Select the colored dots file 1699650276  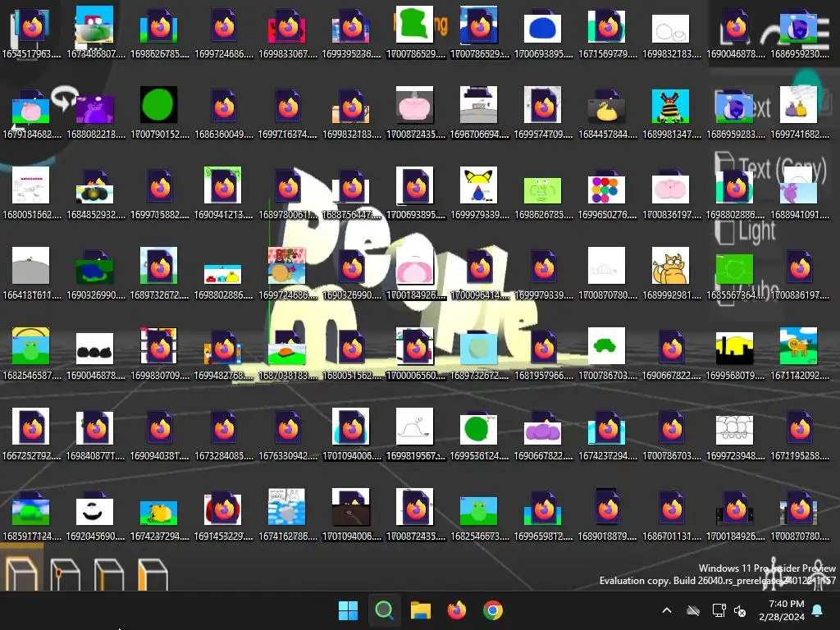click(x=608, y=193)
